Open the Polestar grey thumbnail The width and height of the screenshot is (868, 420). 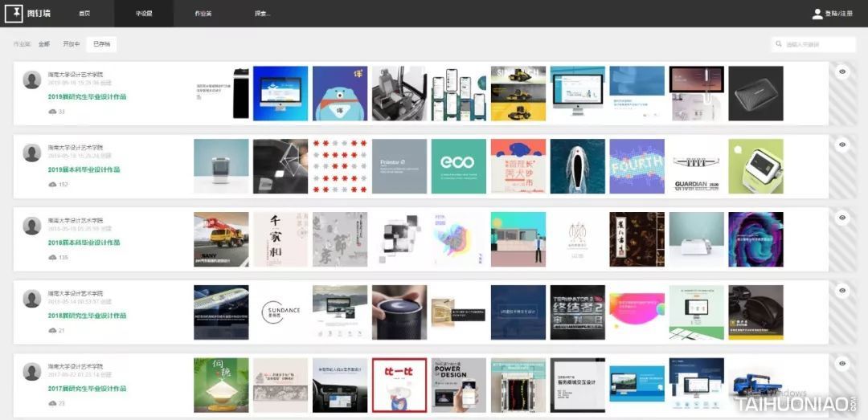[x=399, y=166]
